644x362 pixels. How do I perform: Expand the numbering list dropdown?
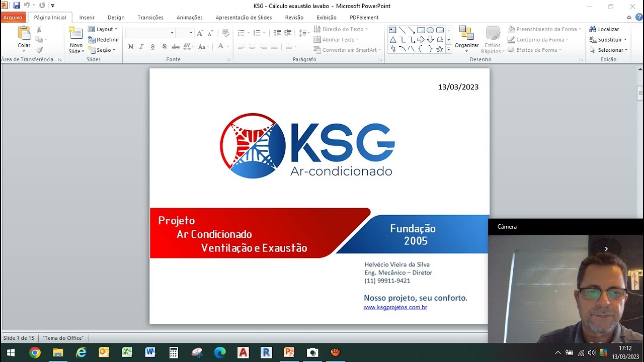(x=265, y=33)
